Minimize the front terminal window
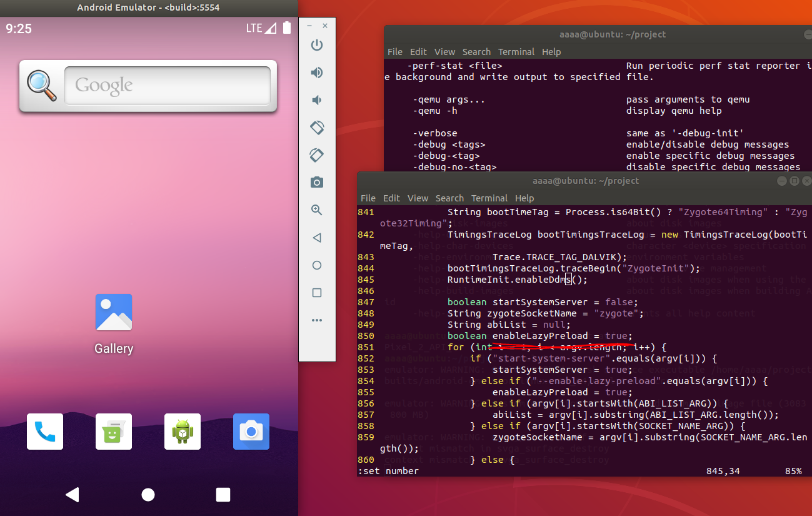 [782, 181]
